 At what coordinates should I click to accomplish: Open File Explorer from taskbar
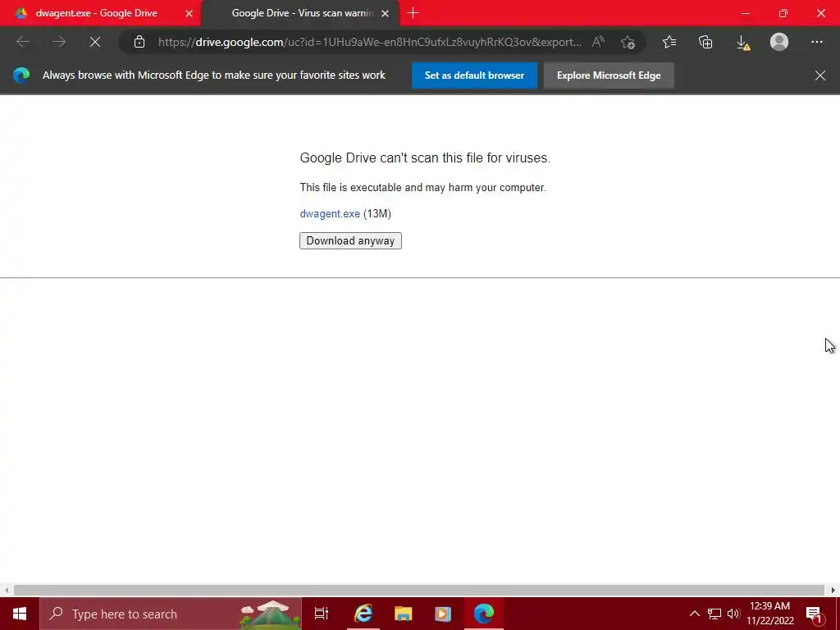click(403, 614)
